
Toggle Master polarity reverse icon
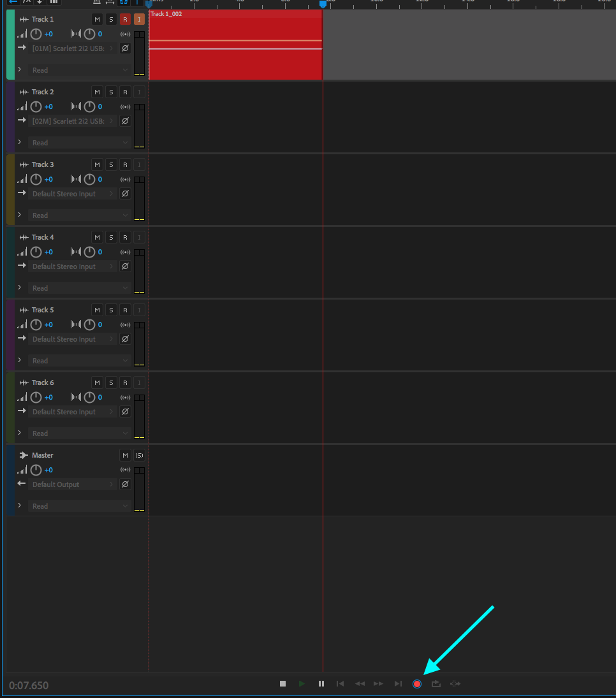point(125,484)
